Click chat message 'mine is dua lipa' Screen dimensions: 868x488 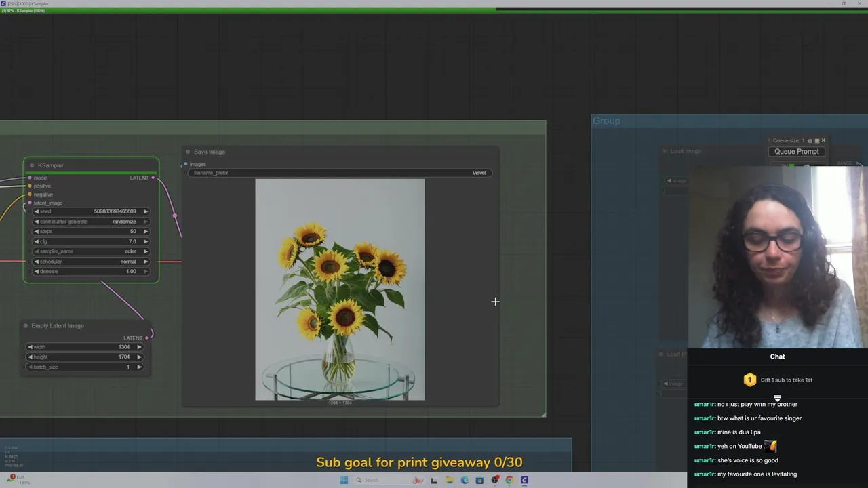[x=738, y=432]
